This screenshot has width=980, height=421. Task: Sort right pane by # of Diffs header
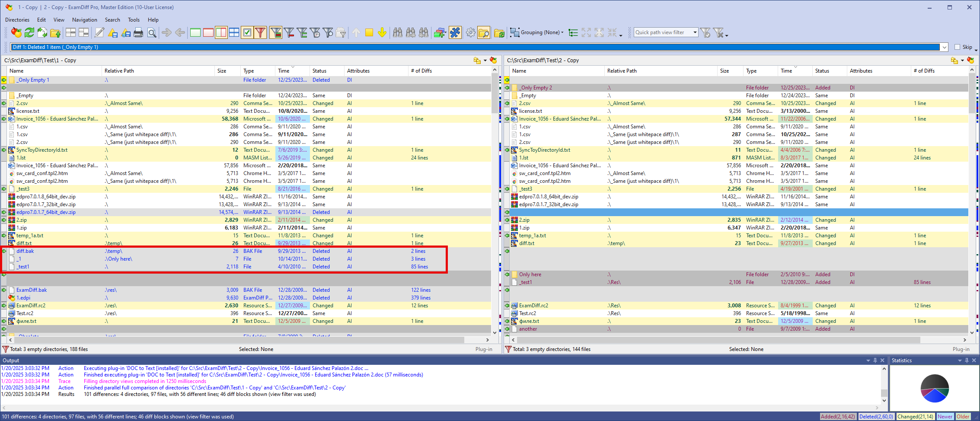point(940,71)
